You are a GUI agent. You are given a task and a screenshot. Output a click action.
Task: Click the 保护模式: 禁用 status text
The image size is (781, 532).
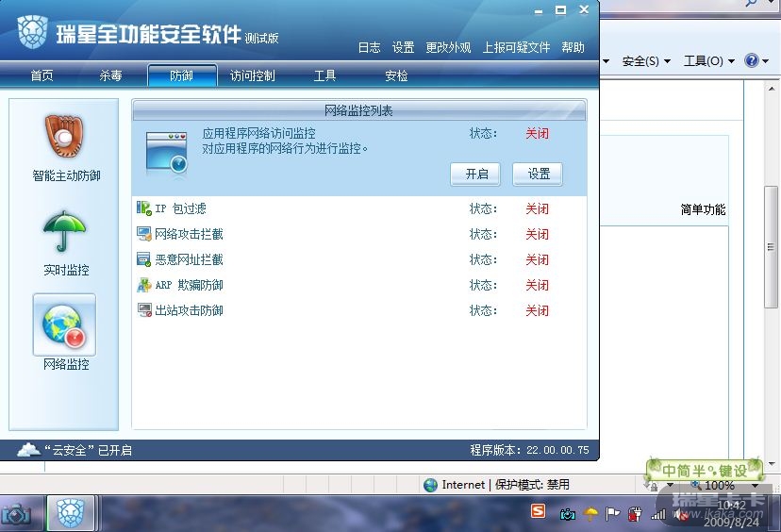coord(532,485)
